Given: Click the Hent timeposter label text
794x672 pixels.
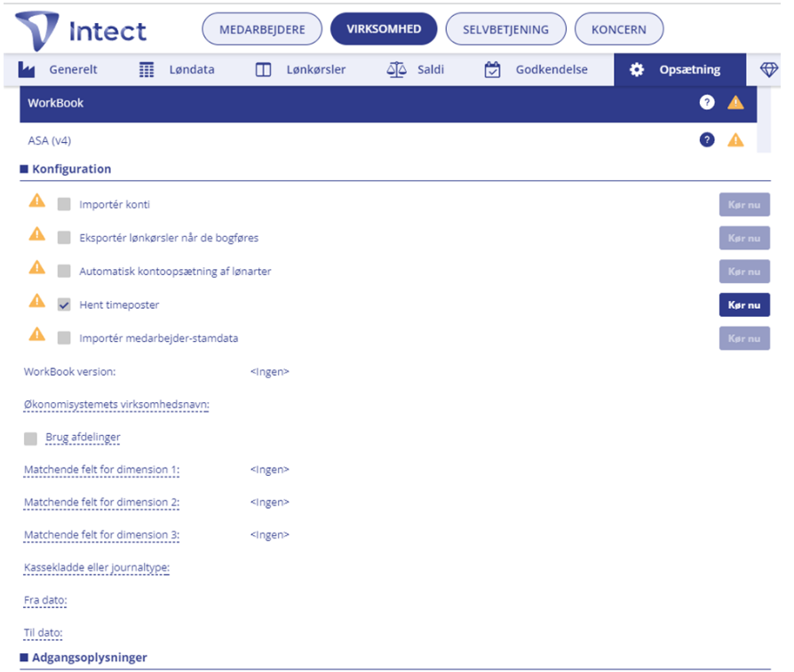Looking at the screenshot, I should [119, 305].
